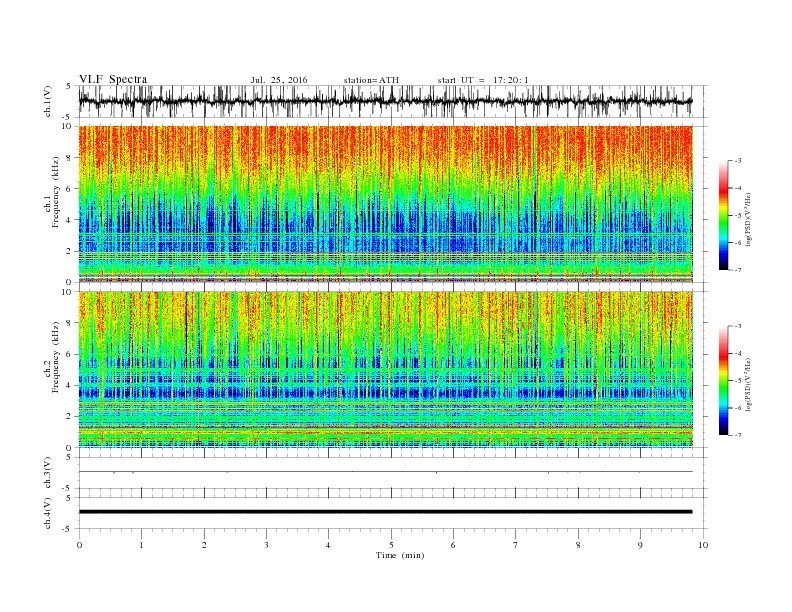Click the "8" kHz tick on ch.2 frequency axis
The width and height of the screenshot is (792, 612).
[x=69, y=323]
